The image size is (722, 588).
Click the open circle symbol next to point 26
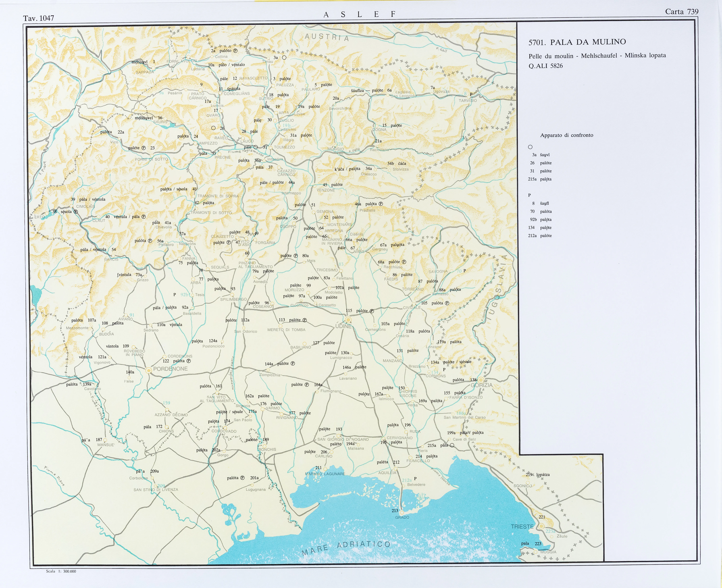[213, 128]
